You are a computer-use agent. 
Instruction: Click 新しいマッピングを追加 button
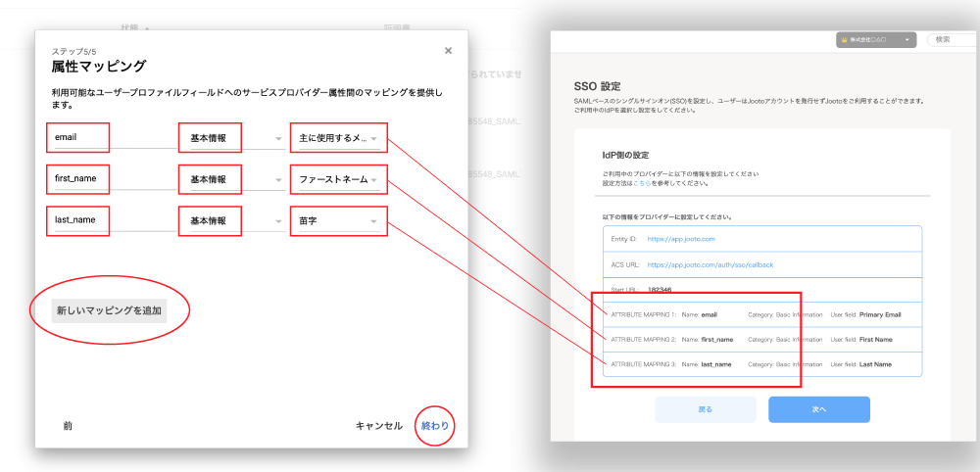click(x=110, y=310)
